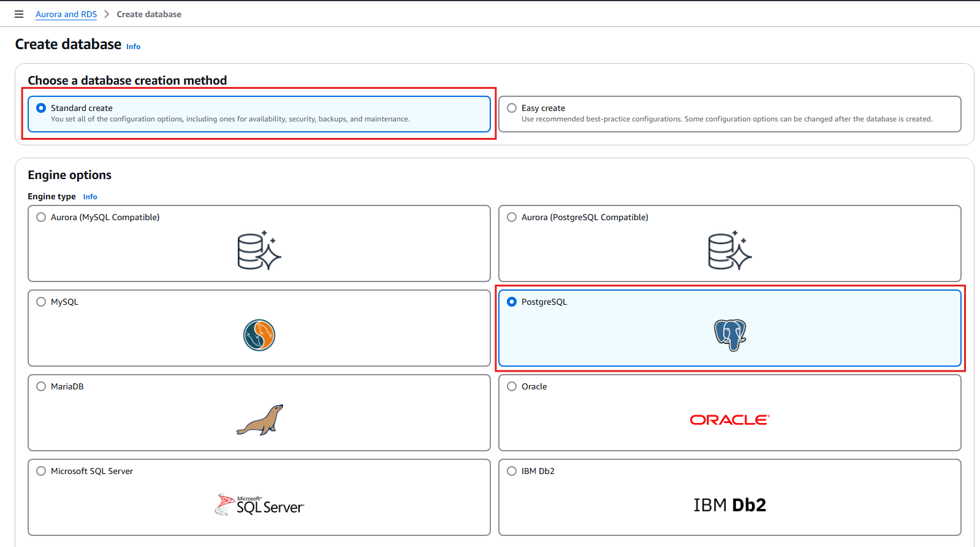Click the MySQL dolphin logo

[259, 335]
